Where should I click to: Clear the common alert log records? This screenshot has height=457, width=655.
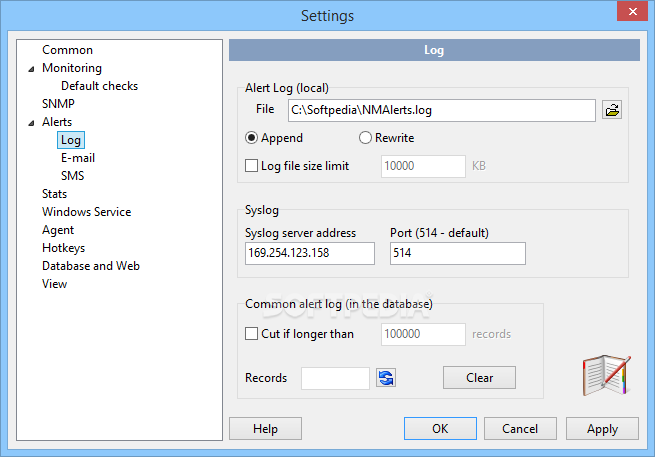point(479,378)
